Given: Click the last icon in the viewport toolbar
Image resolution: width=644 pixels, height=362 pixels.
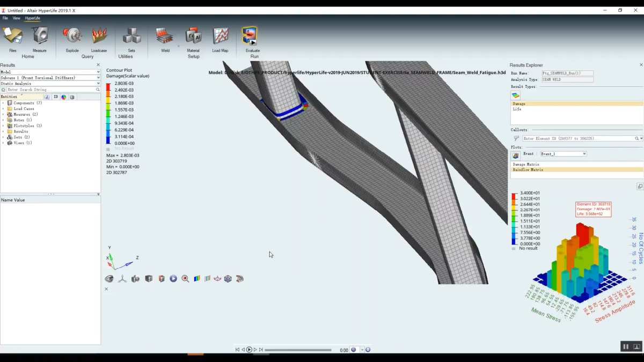Looking at the screenshot, I should point(240,279).
